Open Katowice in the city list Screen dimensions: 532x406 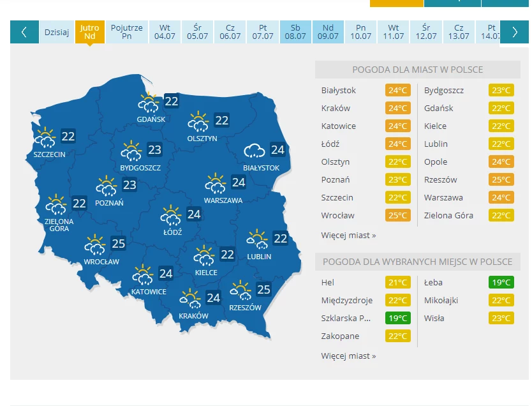[338, 126]
